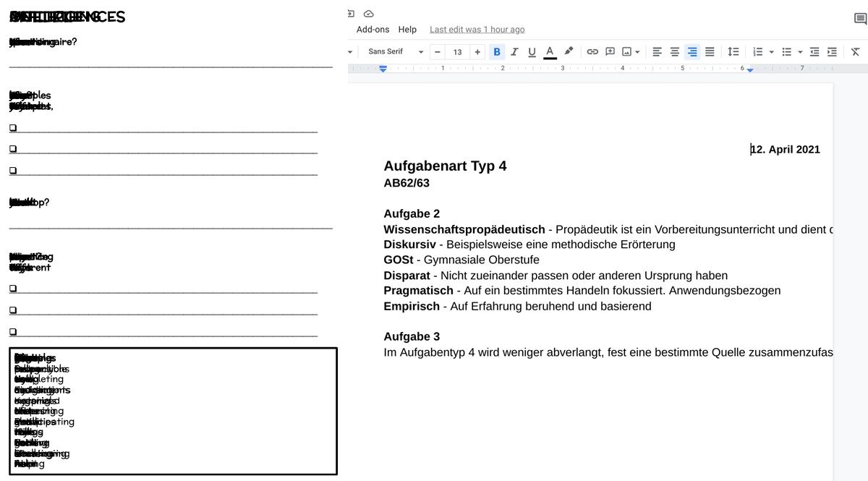Increase font size with plus button

tap(477, 52)
